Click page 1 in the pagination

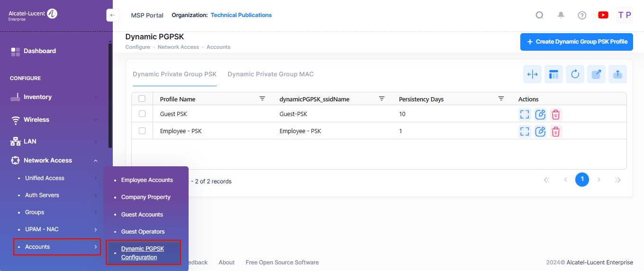coord(582,180)
